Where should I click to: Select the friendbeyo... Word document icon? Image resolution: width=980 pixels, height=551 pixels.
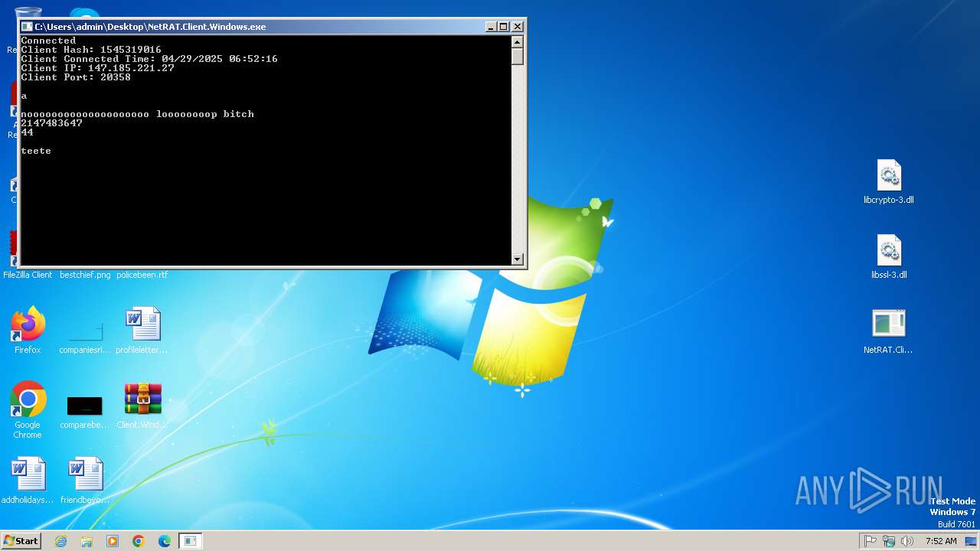[x=85, y=481]
